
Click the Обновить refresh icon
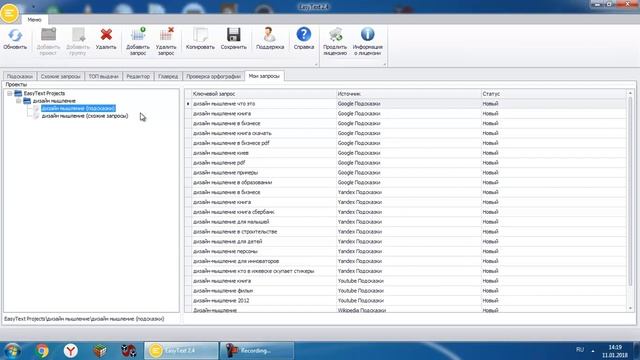coord(15,35)
